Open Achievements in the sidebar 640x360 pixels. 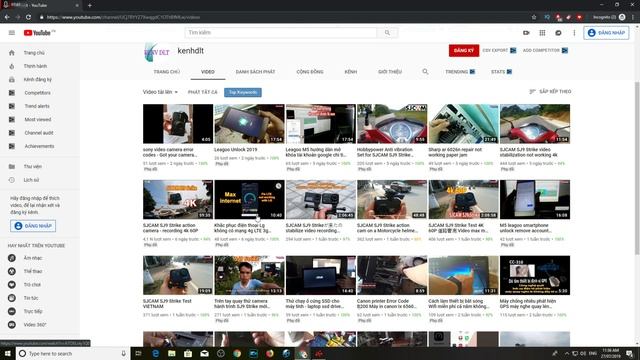40,146
